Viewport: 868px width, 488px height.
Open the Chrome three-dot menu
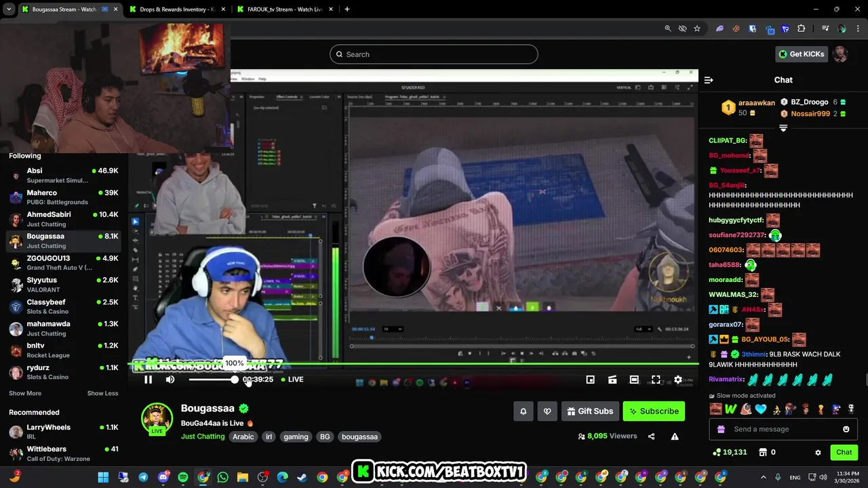859,28
